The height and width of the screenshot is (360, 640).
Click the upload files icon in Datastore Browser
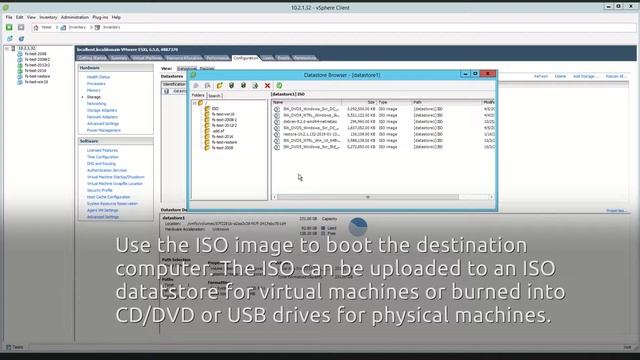point(231,85)
